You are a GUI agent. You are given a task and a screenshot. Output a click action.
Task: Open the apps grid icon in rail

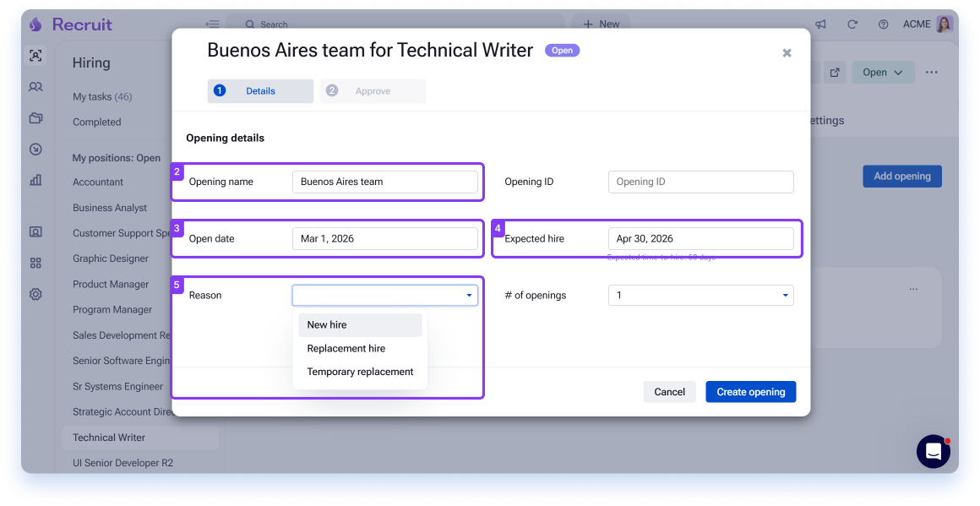[x=35, y=263]
